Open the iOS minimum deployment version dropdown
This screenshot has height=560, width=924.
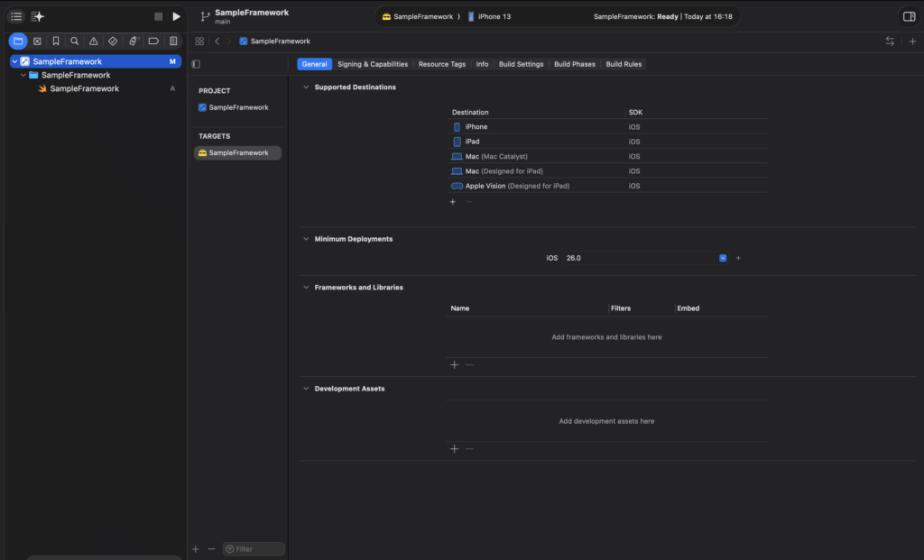click(x=723, y=258)
